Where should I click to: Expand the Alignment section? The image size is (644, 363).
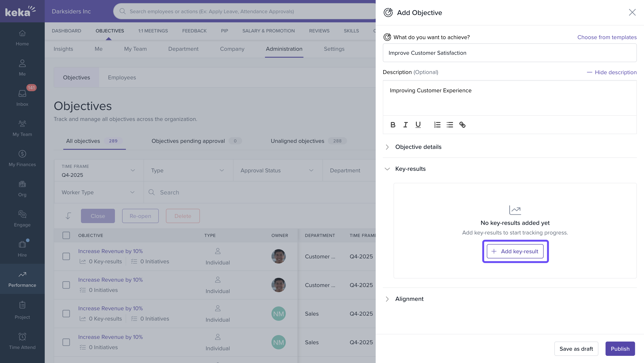[x=409, y=299]
